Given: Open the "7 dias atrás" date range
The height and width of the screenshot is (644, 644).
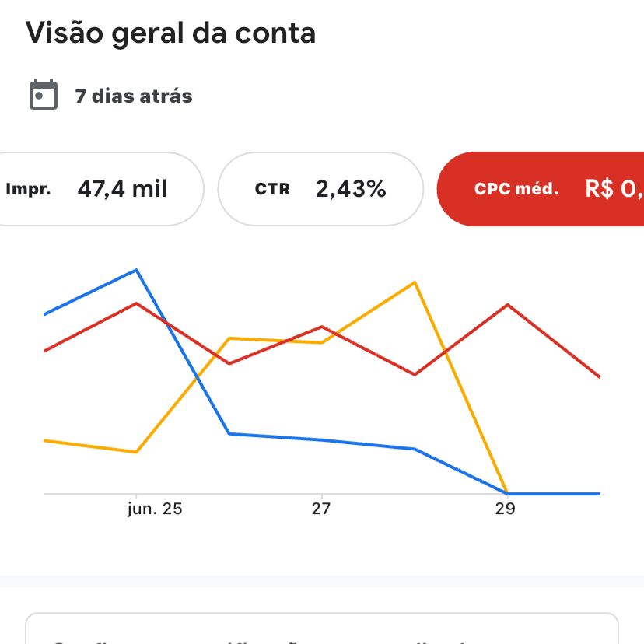Looking at the screenshot, I should click(133, 96).
